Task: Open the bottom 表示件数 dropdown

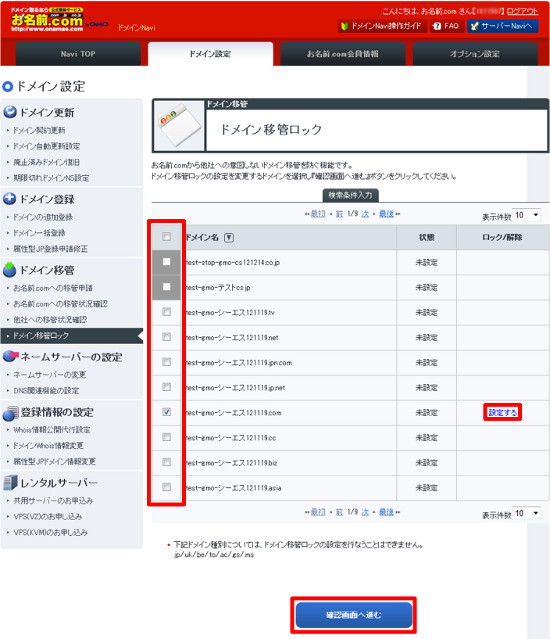Action: (x=527, y=513)
